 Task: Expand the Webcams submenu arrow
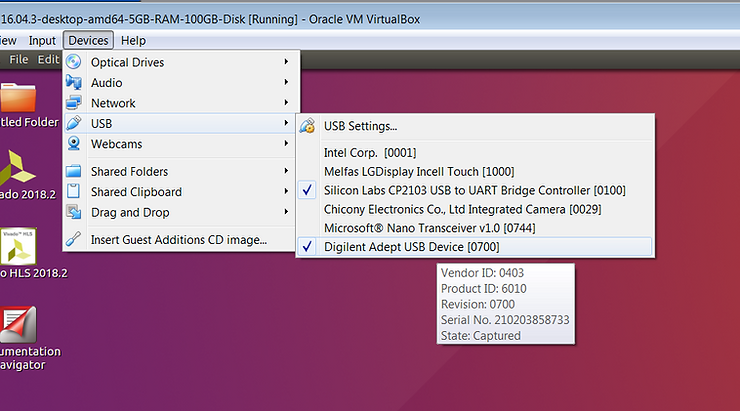(x=286, y=143)
